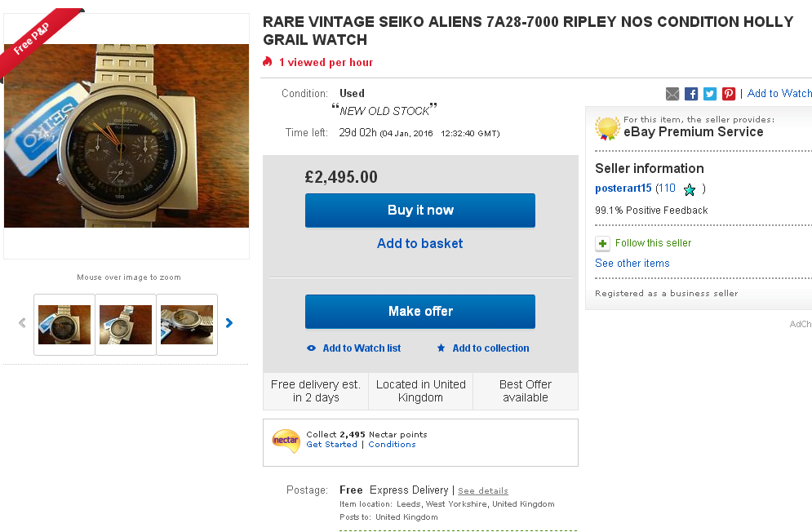See other items from seller
Viewport: 812px width, 532px height.
(632, 264)
